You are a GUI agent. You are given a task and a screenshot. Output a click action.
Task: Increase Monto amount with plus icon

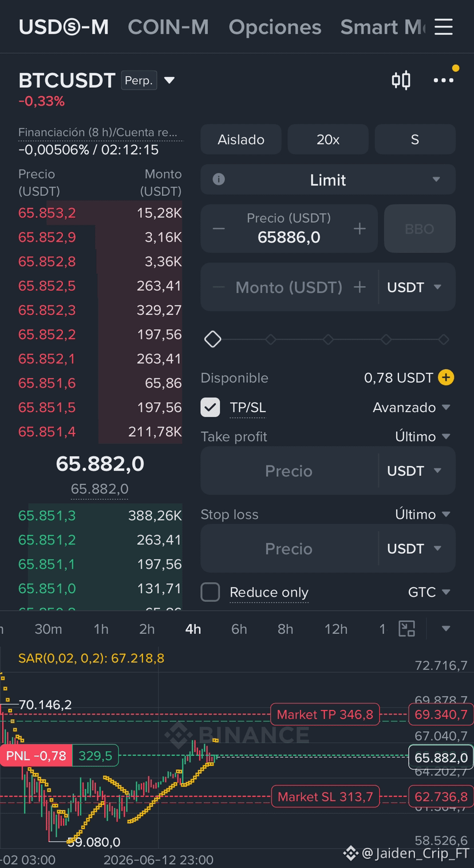[360, 287]
